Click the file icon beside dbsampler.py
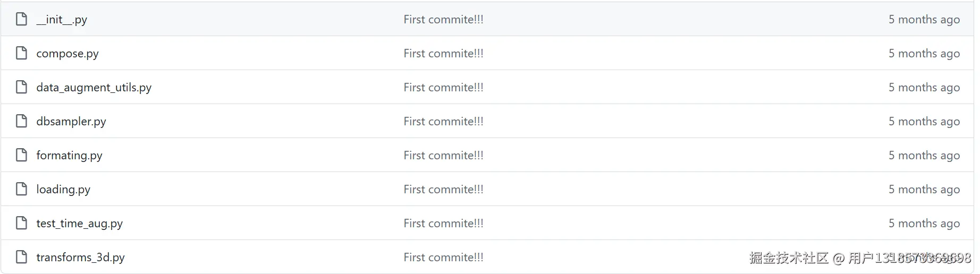Screen dimensions: 980x274 [21, 121]
